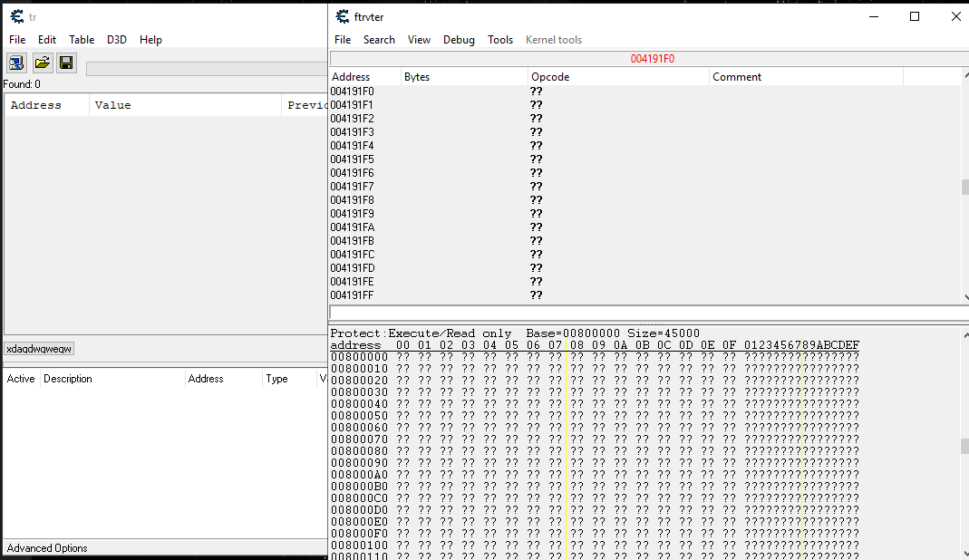Maximize the ftrvter window
The width and height of the screenshot is (969, 560).
915,16
